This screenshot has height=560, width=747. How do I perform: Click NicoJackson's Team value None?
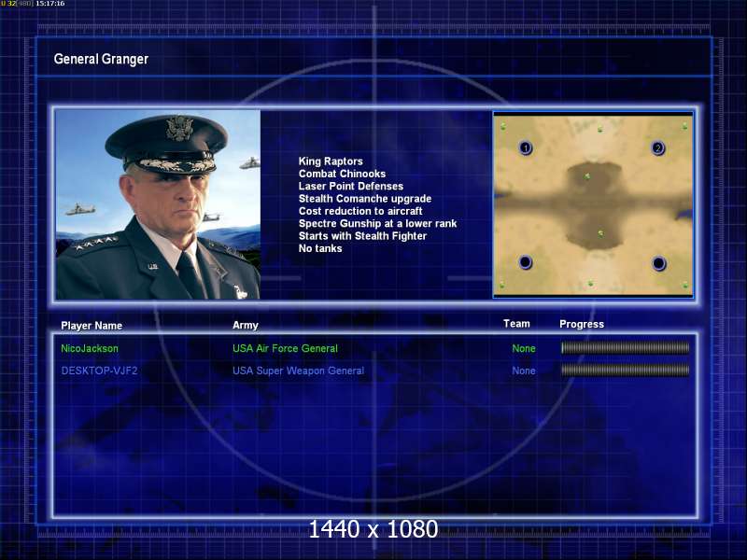click(524, 348)
